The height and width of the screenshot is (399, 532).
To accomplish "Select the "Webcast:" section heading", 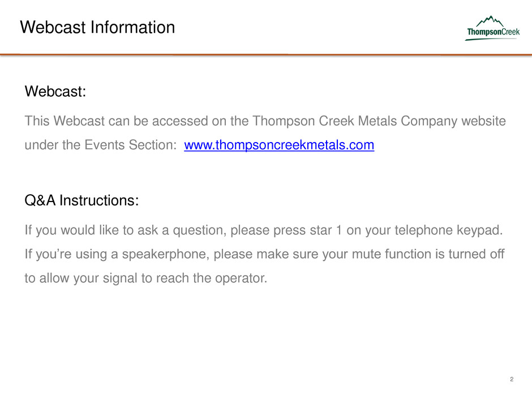I will click(x=55, y=92).
